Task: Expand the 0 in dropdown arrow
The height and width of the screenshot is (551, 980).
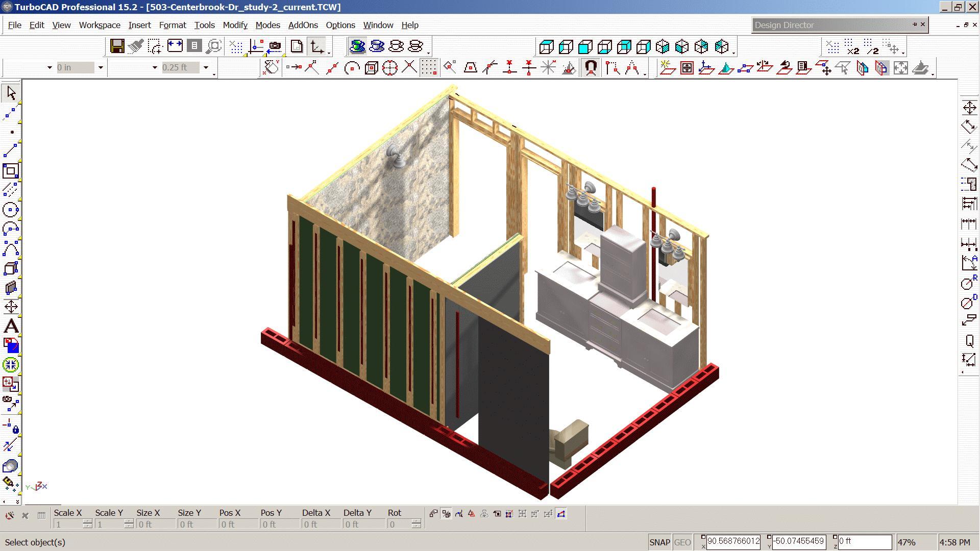Action: tap(101, 67)
